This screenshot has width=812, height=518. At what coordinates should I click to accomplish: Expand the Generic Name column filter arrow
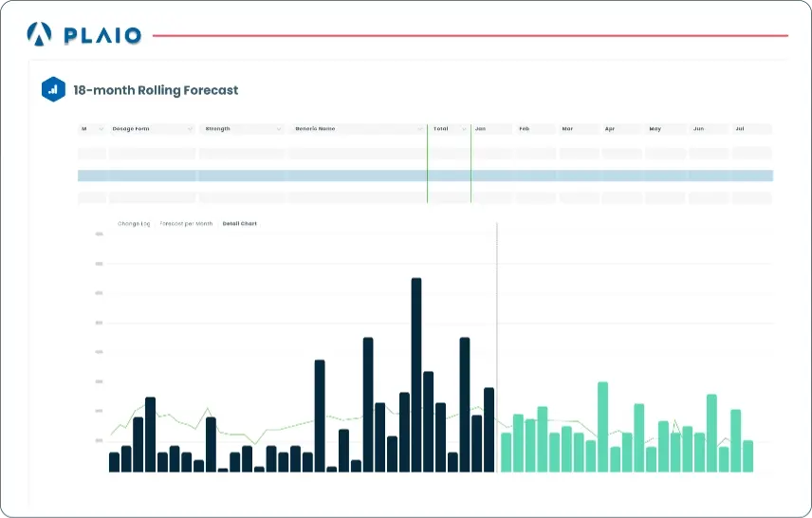420,129
